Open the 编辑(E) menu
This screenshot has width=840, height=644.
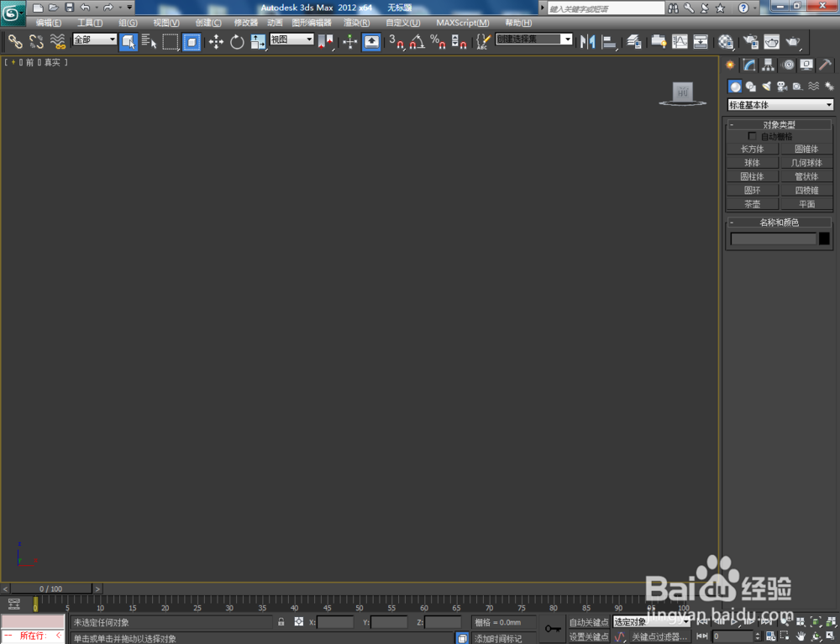click(49, 23)
